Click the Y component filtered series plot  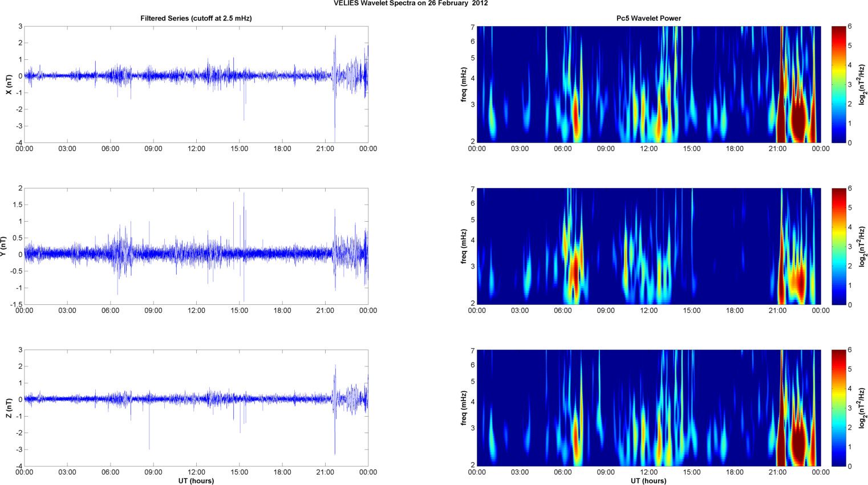(x=196, y=246)
